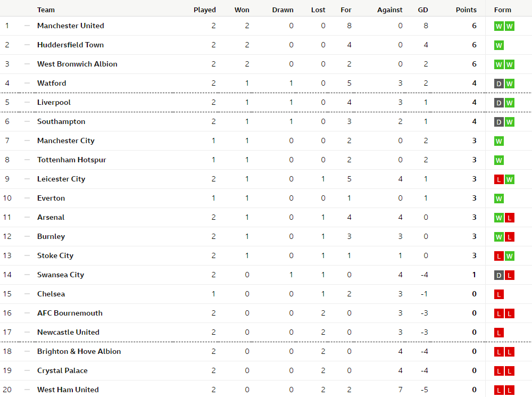Screen dimensions: 532x397
Task: Click the Form column header
Action: pyautogui.click(x=502, y=10)
